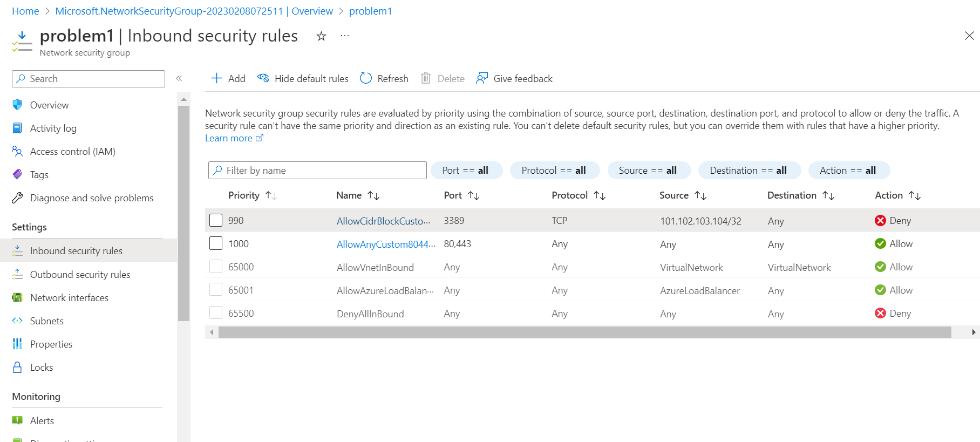The height and width of the screenshot is (442, 980).
Task: Click the horizontal scrollbar under the rules table
Action: pyautogui.click(x=584, y=332)
